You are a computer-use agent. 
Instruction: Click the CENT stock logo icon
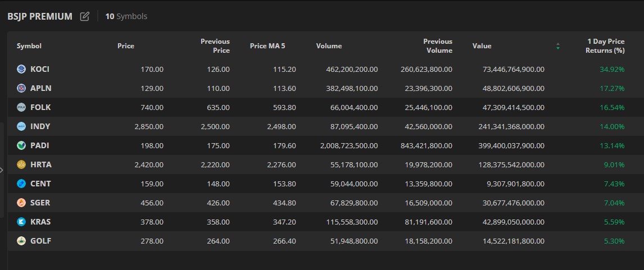(21, 184)
